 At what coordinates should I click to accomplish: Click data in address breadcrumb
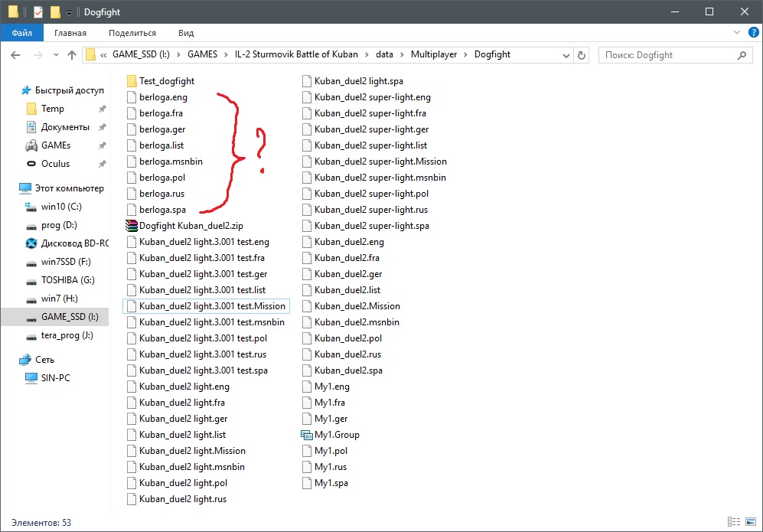click(384, 54)
